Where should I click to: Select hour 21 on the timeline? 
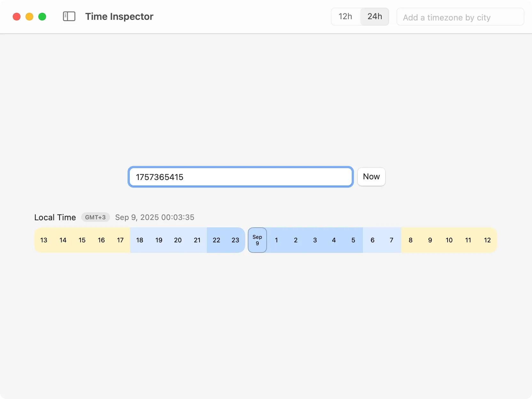pos(197,240)
